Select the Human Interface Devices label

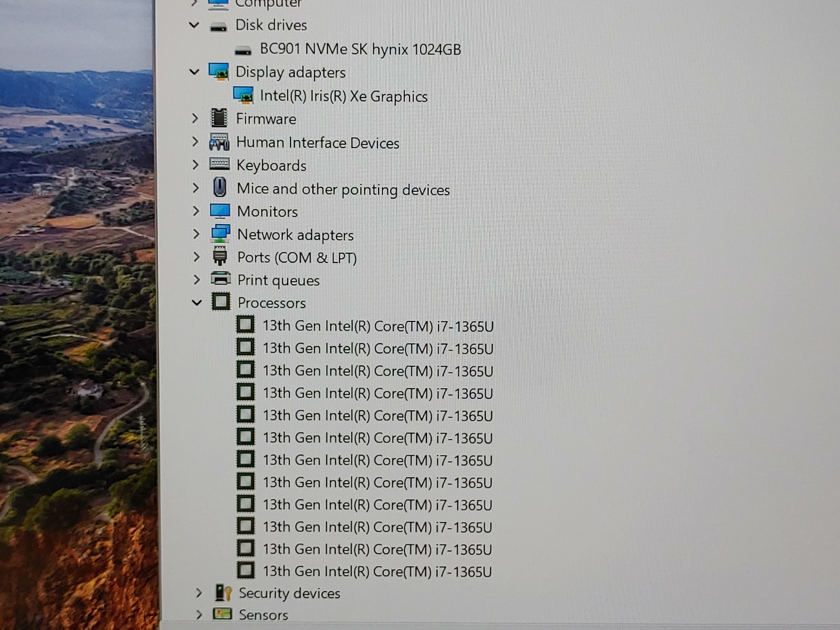click(x=318, y=142)
